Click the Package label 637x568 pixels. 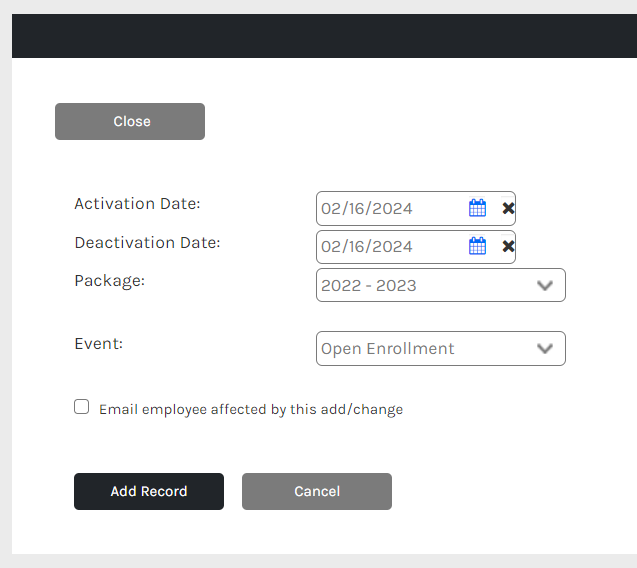tap(110, 281)
